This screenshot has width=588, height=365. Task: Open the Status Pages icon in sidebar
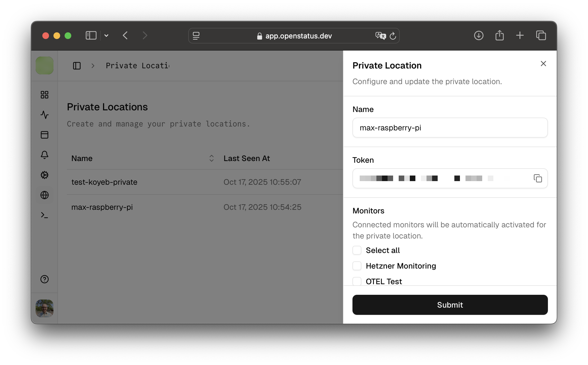45,135
